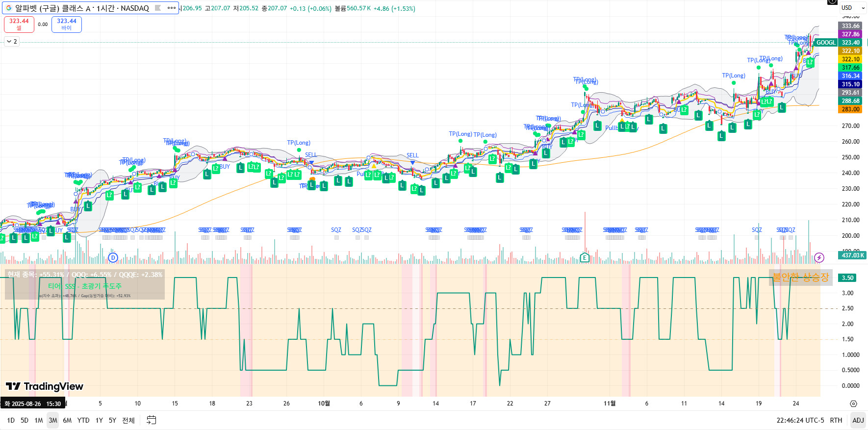
Task: Open the USD currency dropdown
Action: coord(853,8)
